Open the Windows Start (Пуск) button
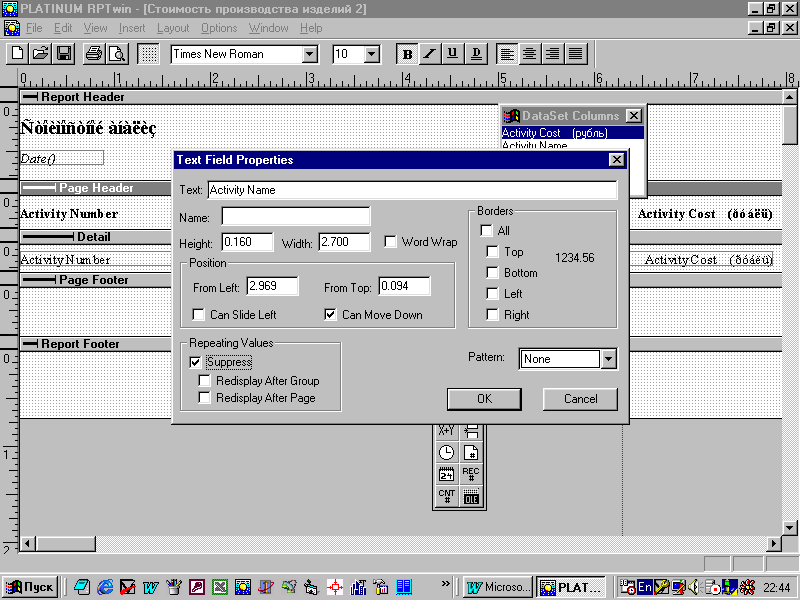 (x=29, y=587)
